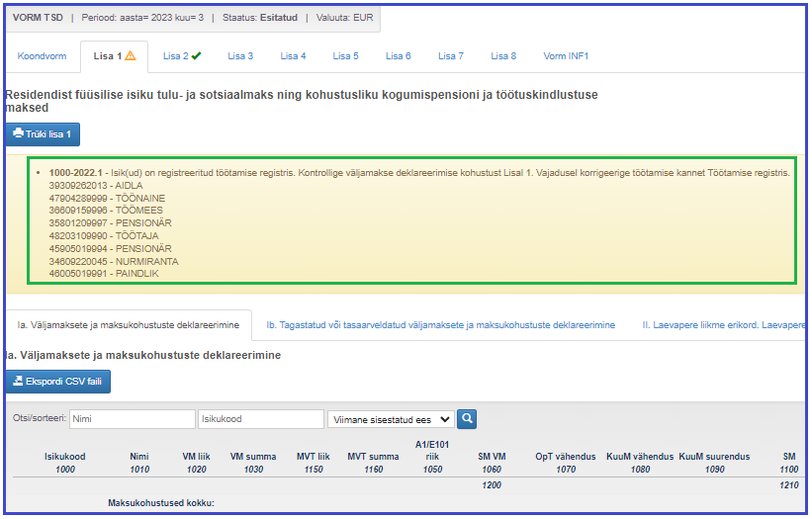812x519 pixels.
Task: Click the VM liik 1020 column header
Action: tap(196, 463)
